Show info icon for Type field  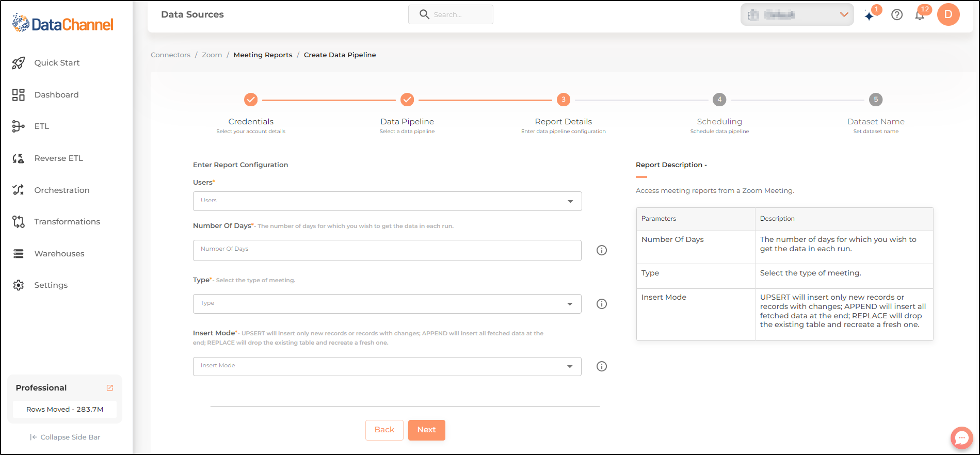point(602,304)
